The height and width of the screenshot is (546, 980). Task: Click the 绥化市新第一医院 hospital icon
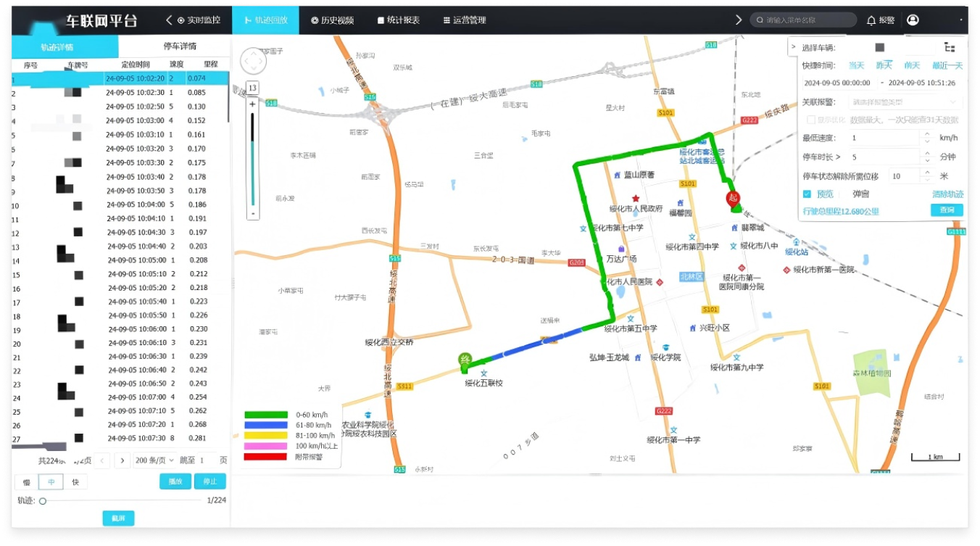(787, 270)
